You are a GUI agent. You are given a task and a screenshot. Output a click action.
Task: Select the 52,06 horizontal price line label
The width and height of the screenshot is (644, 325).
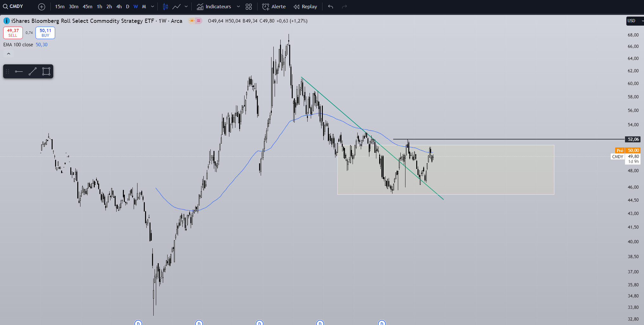point(633,139)
